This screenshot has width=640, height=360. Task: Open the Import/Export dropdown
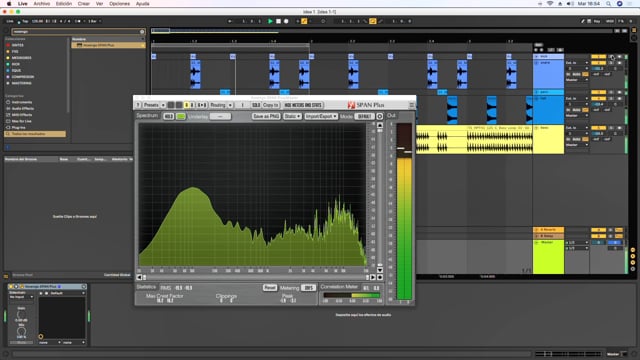tap(321, 117)
